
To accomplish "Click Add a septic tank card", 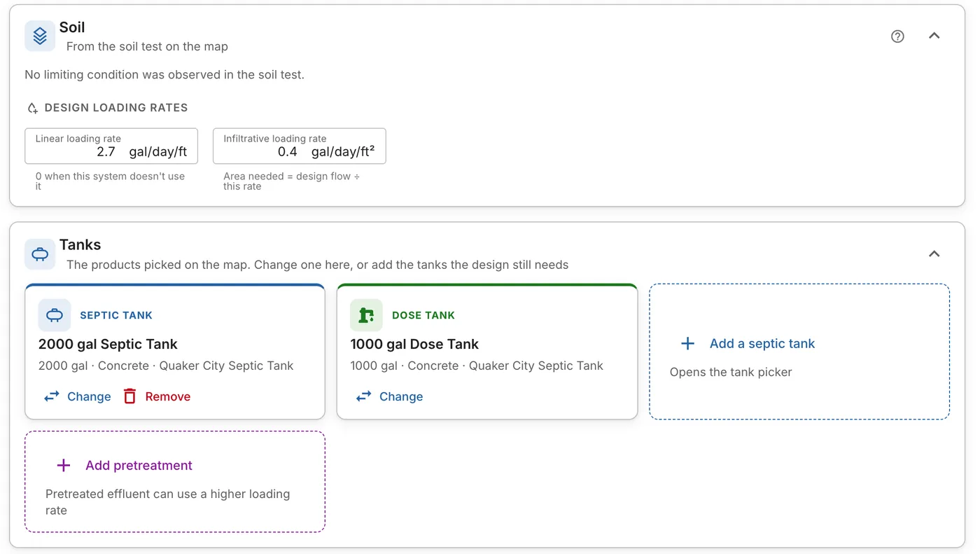I will pyautogui.click(x=799, y=352).
